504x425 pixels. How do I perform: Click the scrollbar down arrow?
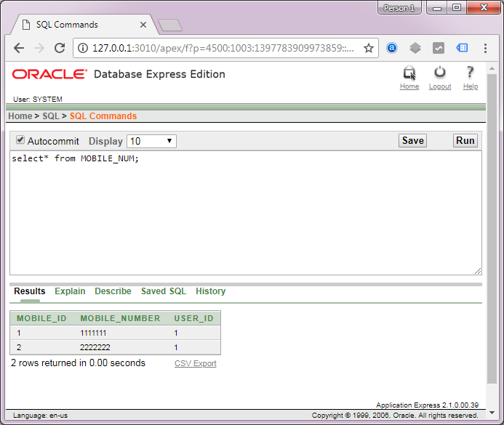tap(492, 413)
